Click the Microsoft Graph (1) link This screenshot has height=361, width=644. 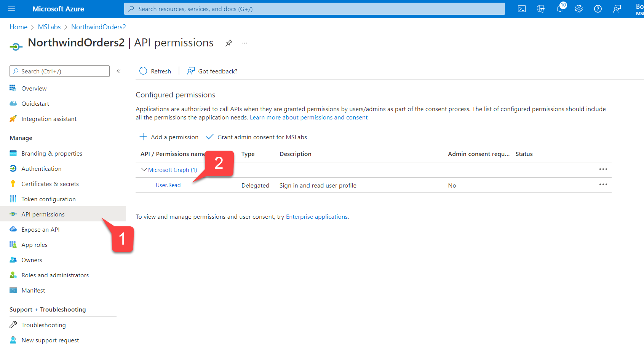coord(173,170)
